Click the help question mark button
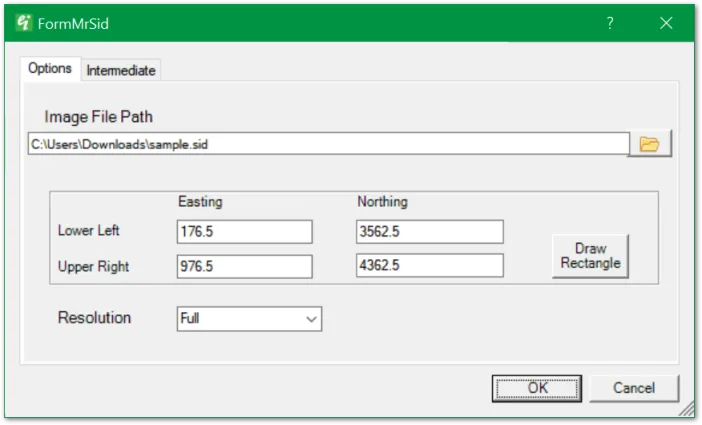702x425 pixels. point(610,23)
